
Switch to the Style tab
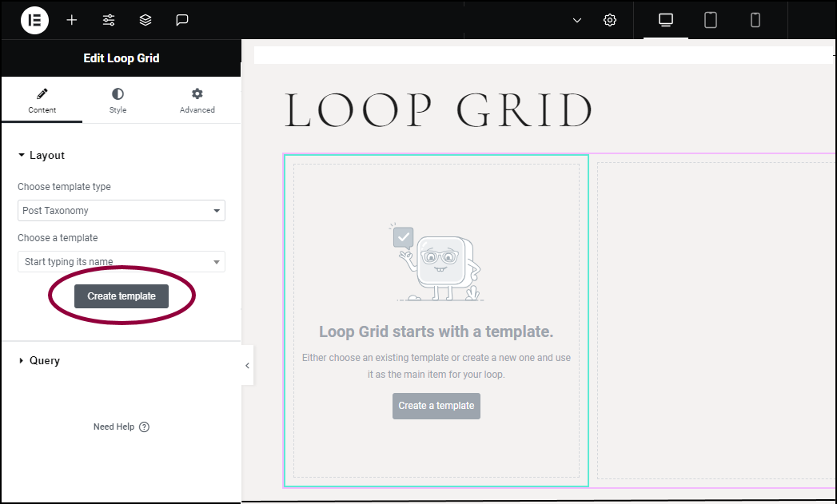point(118,101)
